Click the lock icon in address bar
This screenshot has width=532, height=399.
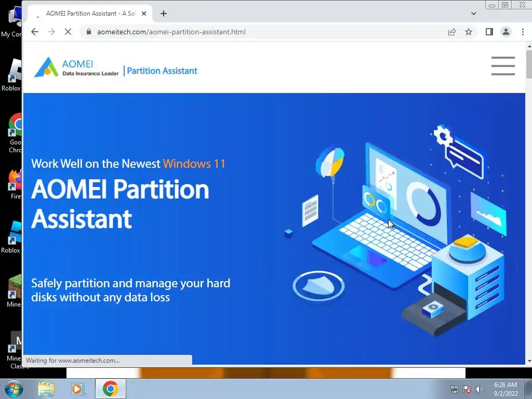89,32
